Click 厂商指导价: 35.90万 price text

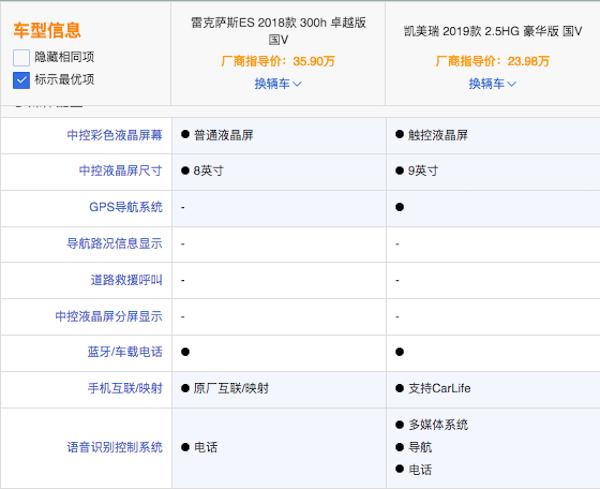278,61
